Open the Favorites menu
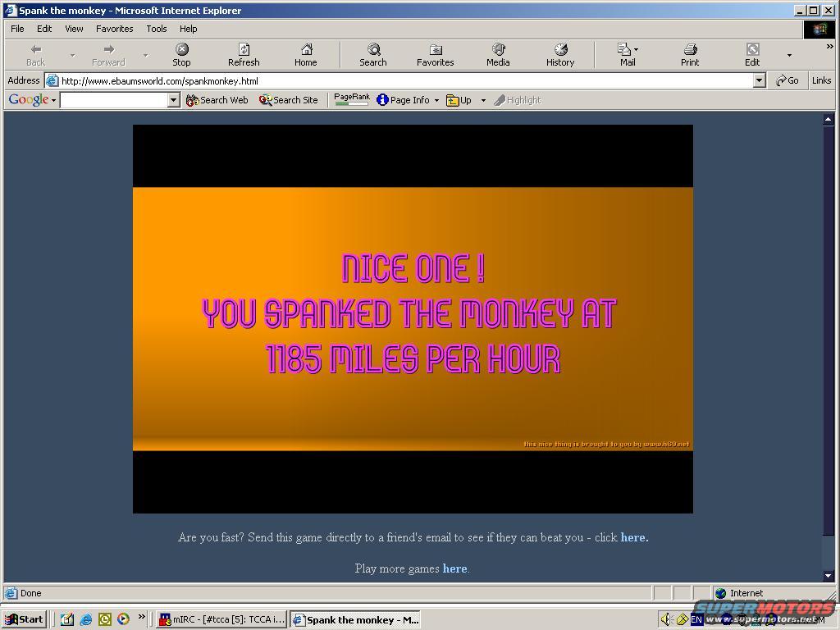The height and width of the screenshot is (630, 840). pyautogui.click(x=114, y=29)
